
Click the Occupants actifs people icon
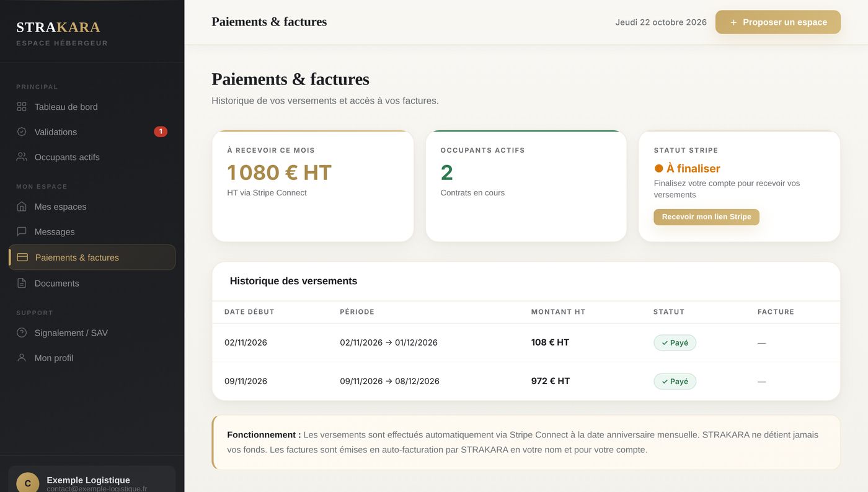pos(22,157)
